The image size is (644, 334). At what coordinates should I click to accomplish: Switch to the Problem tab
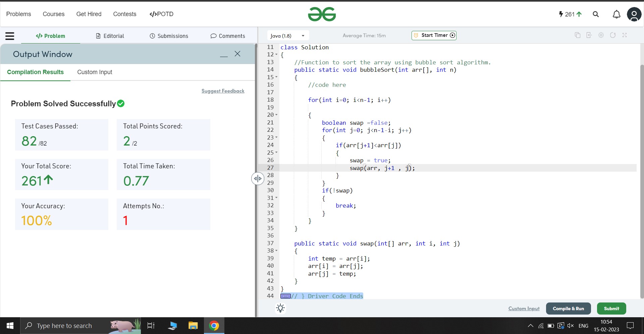[x=51, y=36]
